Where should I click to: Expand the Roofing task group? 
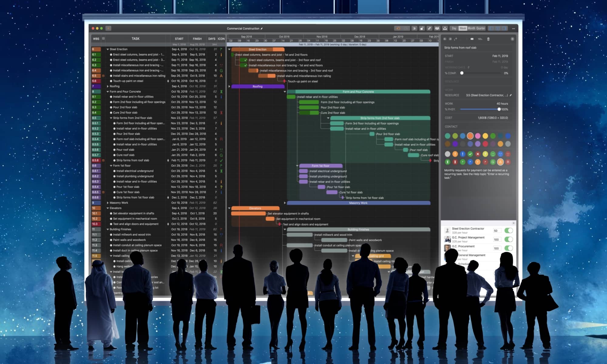108,86
